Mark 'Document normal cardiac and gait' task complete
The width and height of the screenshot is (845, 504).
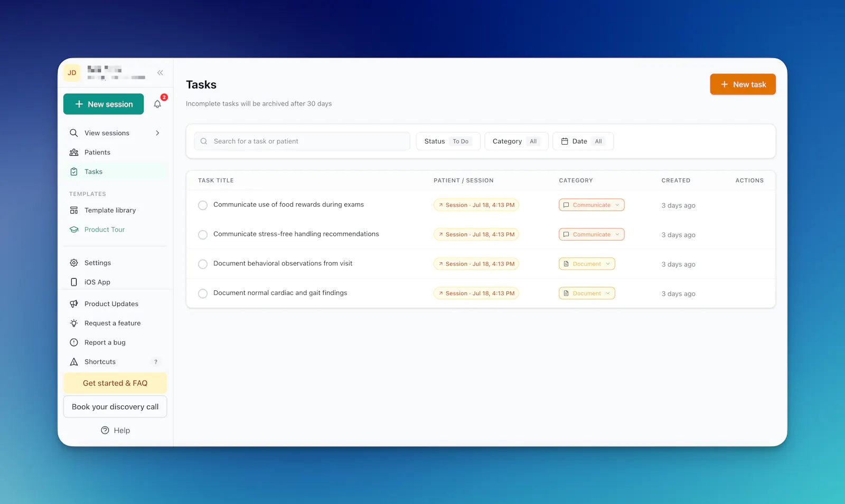click(x=203, y=293)
